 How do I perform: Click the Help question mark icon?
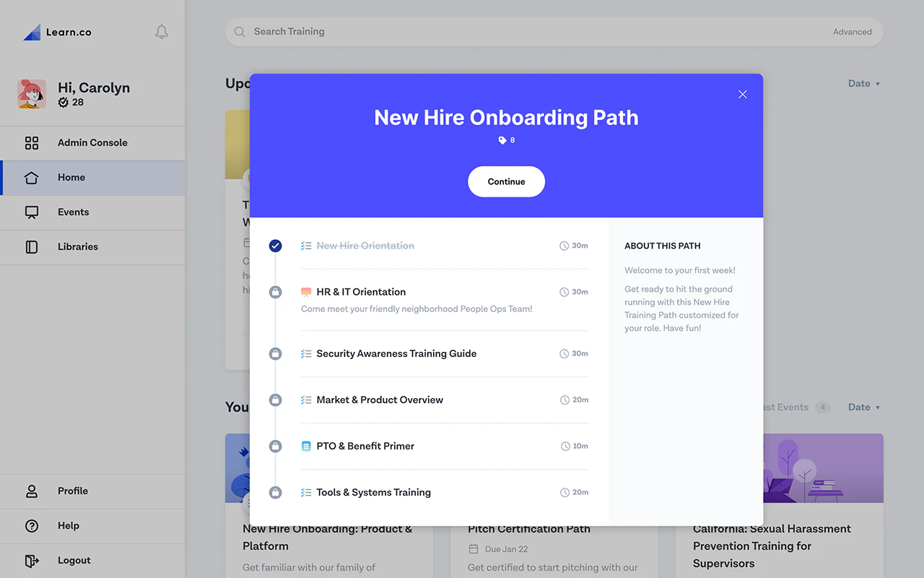(32, 525)
